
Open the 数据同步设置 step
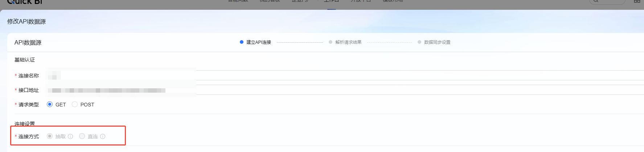[437, 42]
